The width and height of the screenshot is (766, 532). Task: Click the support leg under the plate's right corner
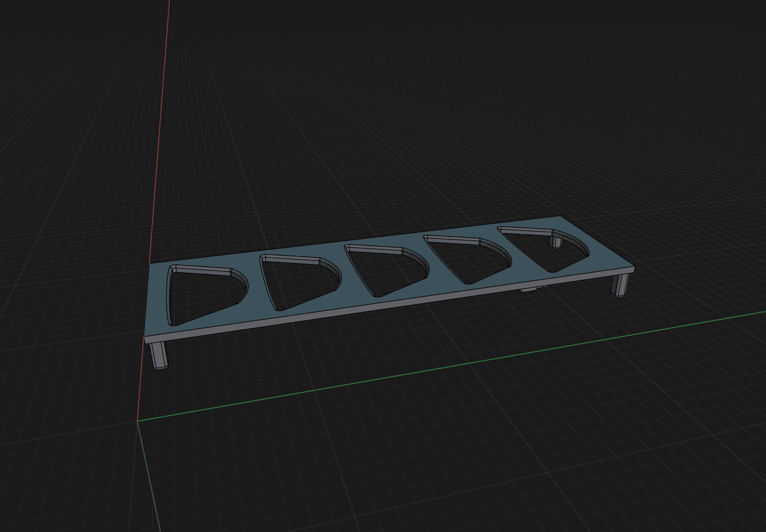tap(619, 285)
